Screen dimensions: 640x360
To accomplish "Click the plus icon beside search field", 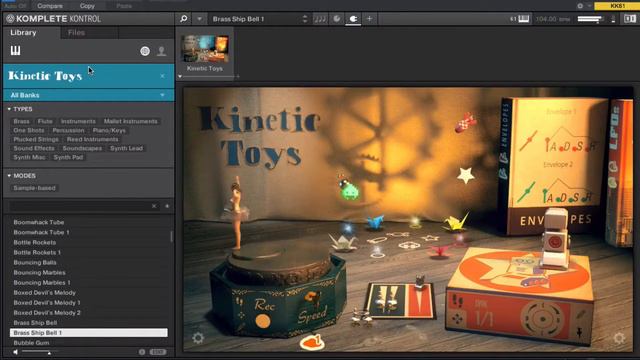I will pyautogui.click(x=167, y=206).
